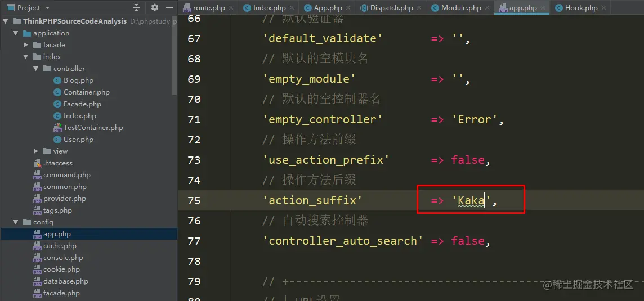Place cursor on 'action_suffix' key

point(312,200)
